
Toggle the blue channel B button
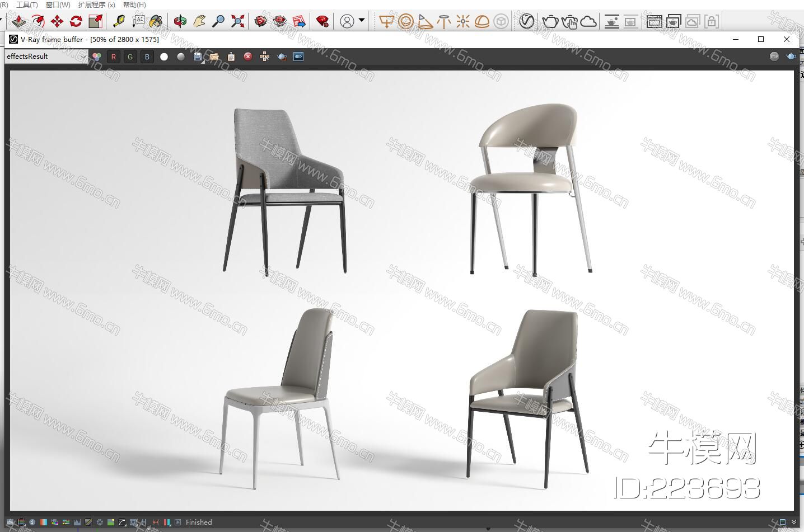coord(147,57)
